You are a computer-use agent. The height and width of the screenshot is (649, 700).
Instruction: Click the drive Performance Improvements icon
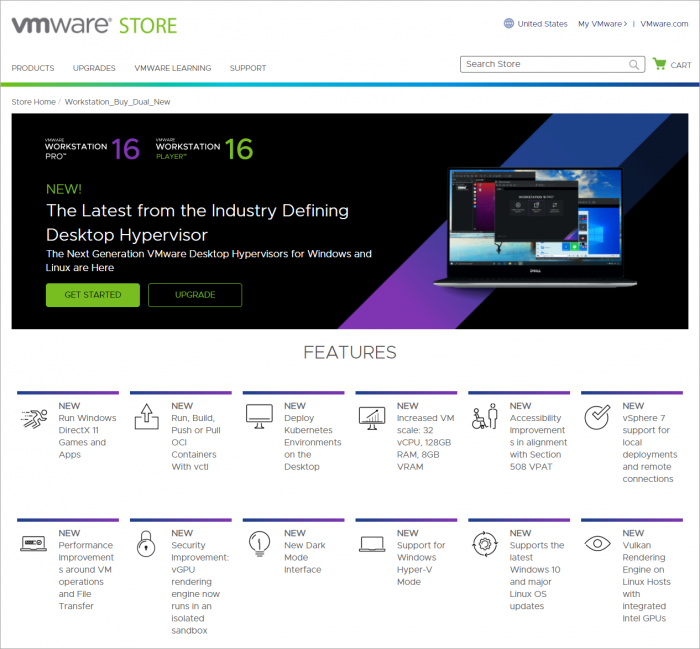point(33,543)
